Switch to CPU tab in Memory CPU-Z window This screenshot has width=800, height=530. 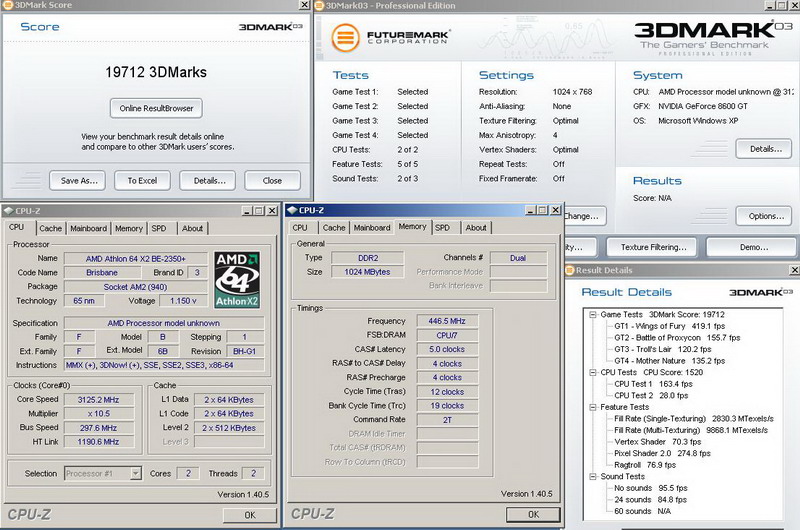coord(300,228)
